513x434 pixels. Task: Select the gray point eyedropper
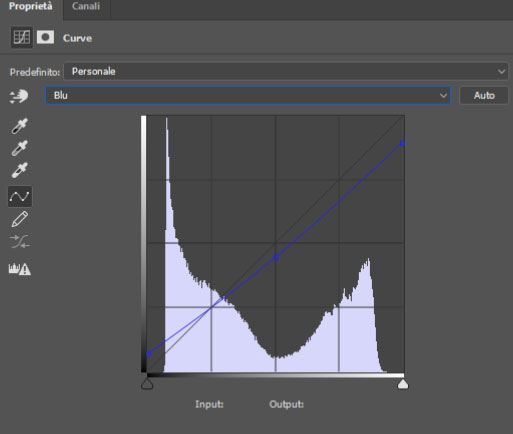[x=20, y=148]
